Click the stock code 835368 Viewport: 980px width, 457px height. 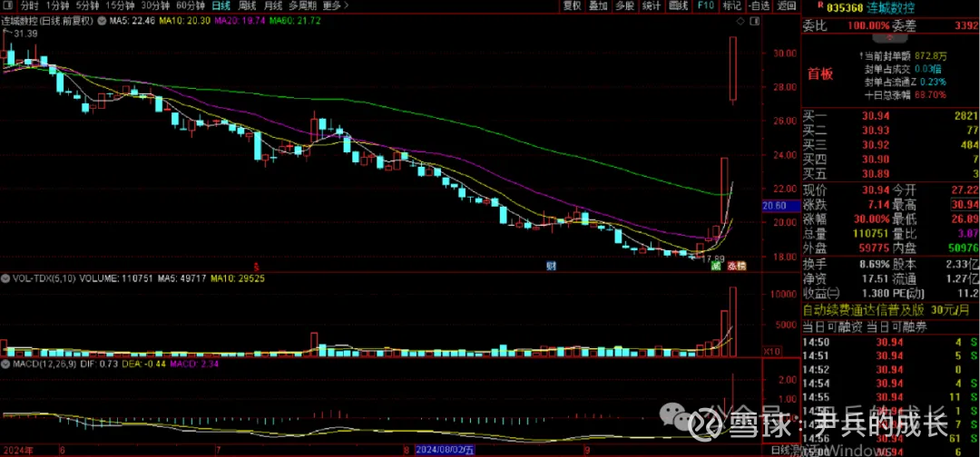tap(845, 8)
